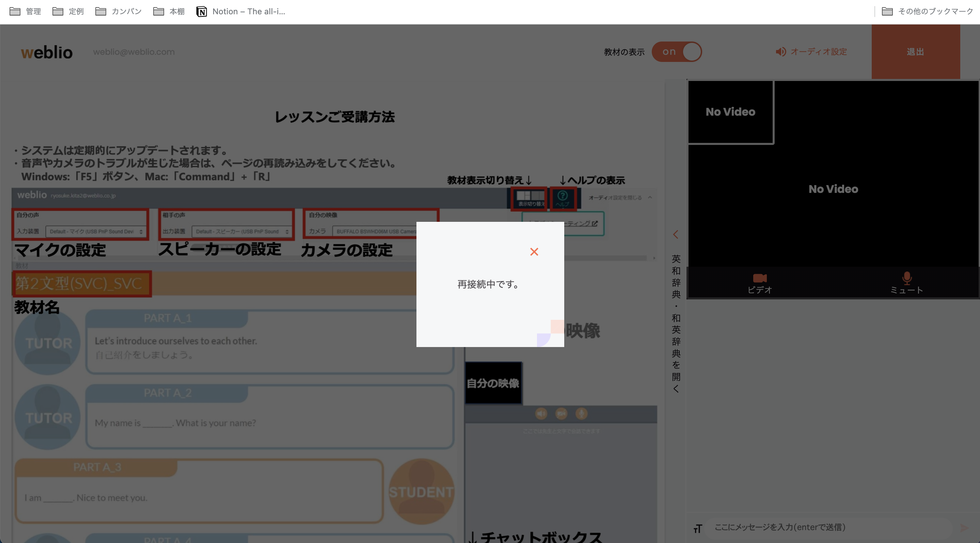Open その他のブックマーク folder

928,12
